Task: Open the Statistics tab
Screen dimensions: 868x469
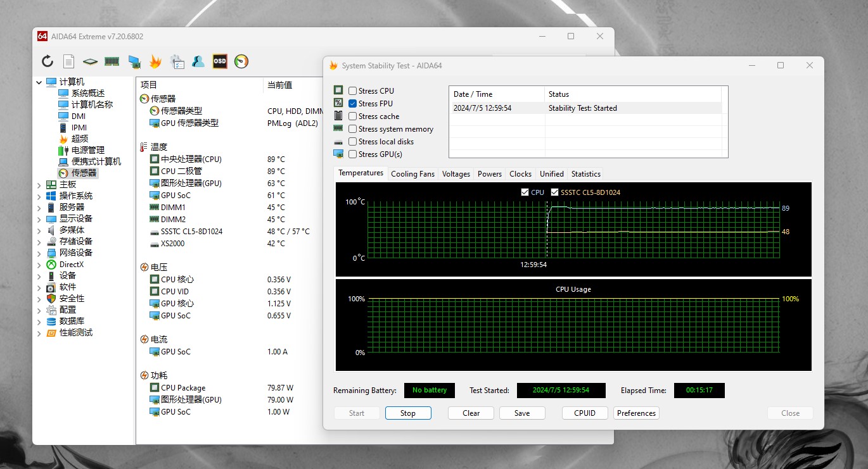Action: tap(585, 174)
